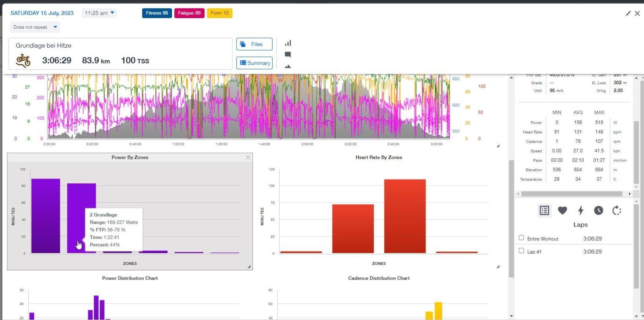
Task: Close the Power By Zones chart
Action: (248, 157)
